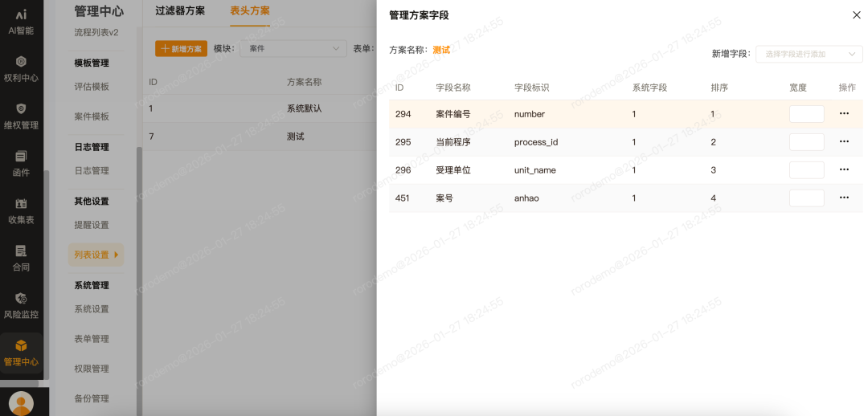Open 收集表 sidebar icon
Image resolution: width=868 pixels, height=416 pixels.
[21, 211]
